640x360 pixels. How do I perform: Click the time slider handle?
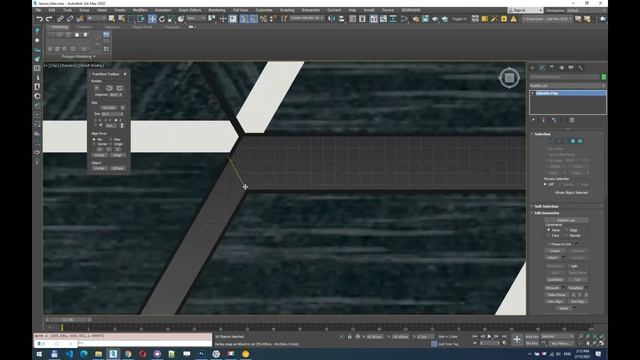click(x=68, y=320)
